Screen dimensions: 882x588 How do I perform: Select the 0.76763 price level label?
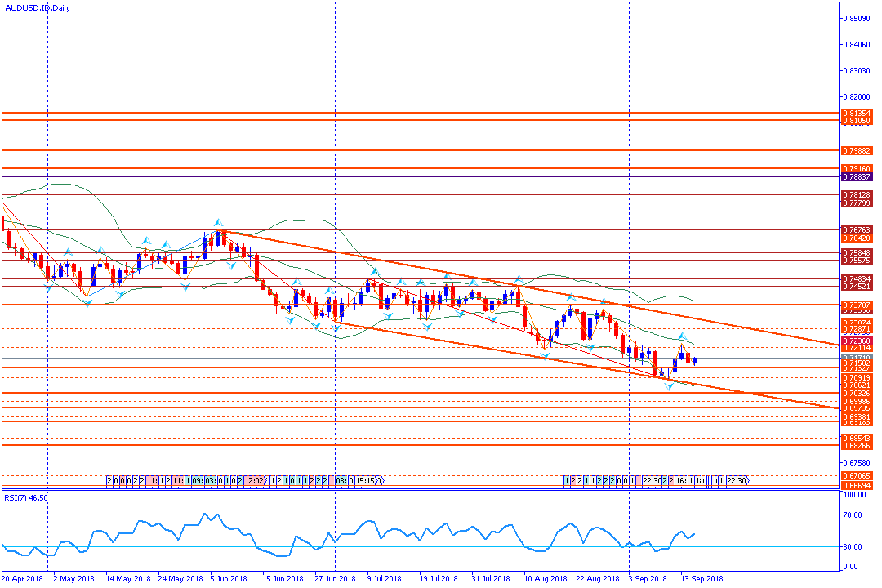[x=856, y=229]
